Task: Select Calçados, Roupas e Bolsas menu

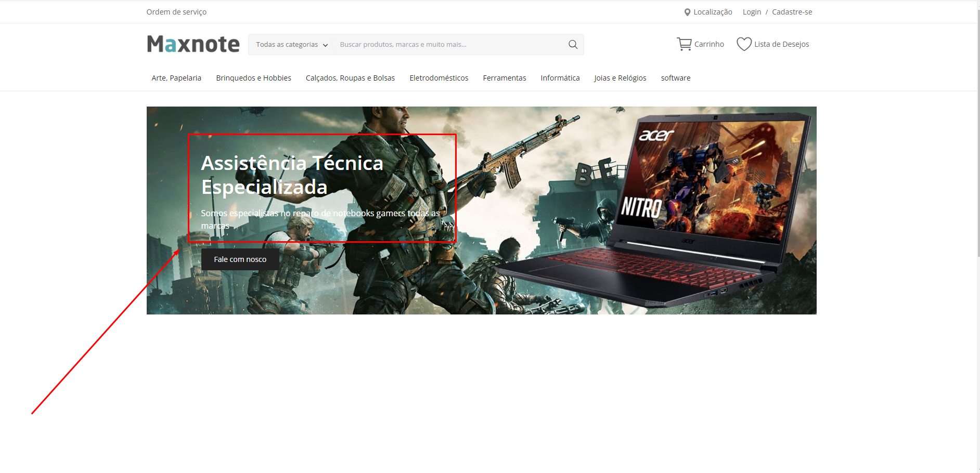Action: [x=350, y=78]
